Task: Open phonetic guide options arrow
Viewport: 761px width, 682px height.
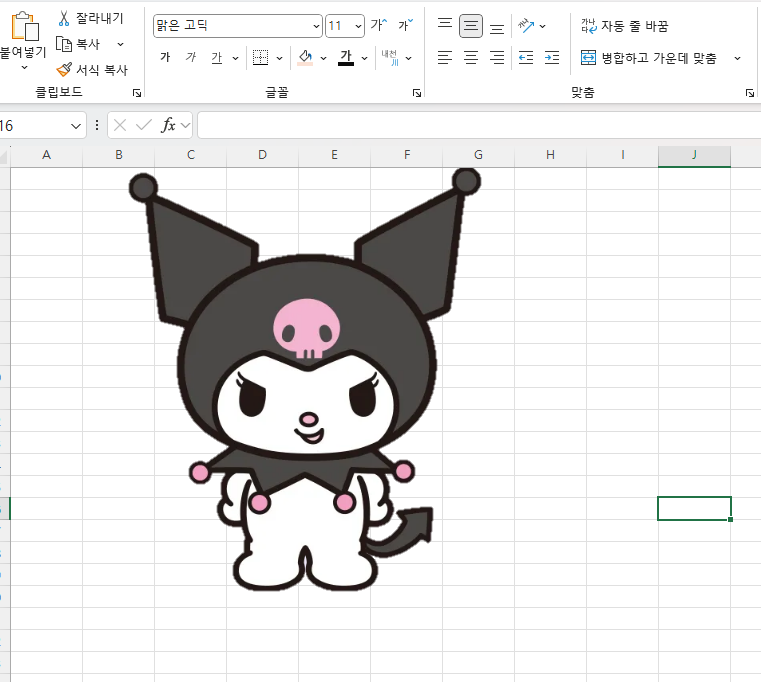Action: (x=409, y=58)
